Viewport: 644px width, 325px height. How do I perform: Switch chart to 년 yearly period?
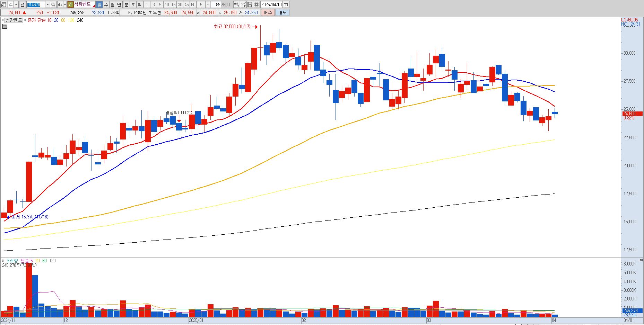coord(119,4)
